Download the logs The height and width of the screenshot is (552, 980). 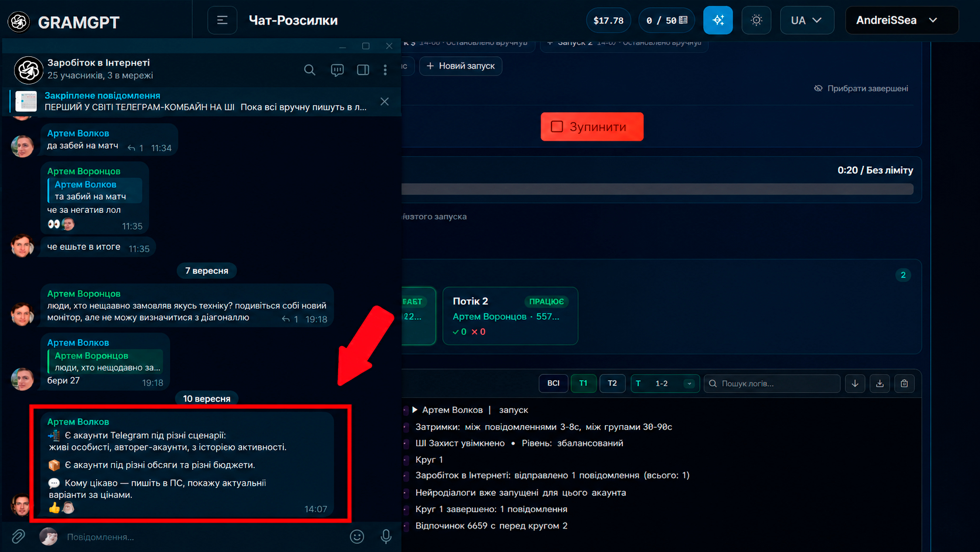click(880, 383)
